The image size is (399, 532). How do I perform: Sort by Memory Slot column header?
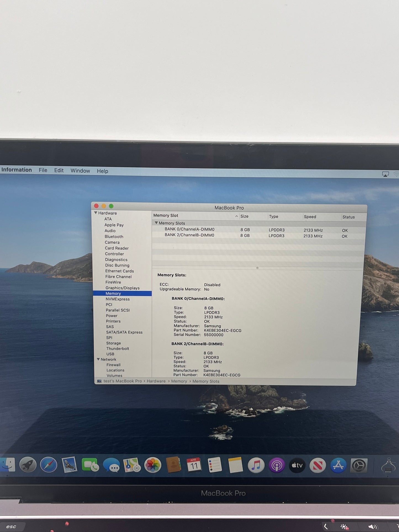(x=195, y=216)
